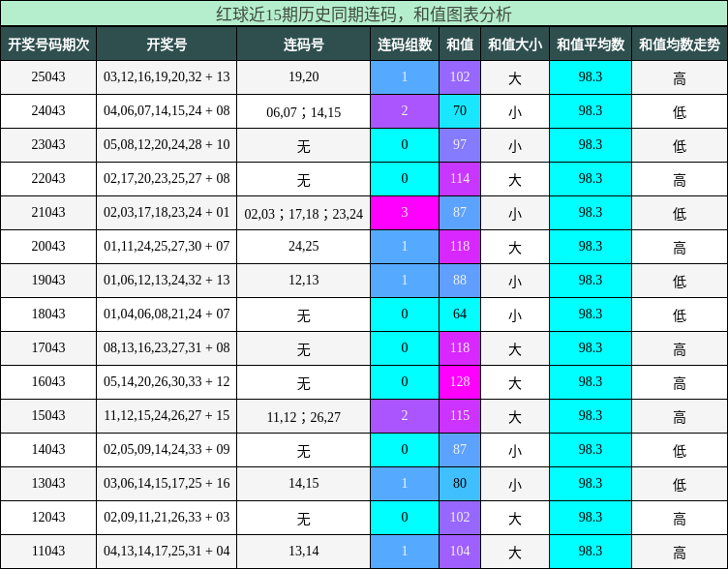Click the magenta group count 3 cell

point(405,213)
